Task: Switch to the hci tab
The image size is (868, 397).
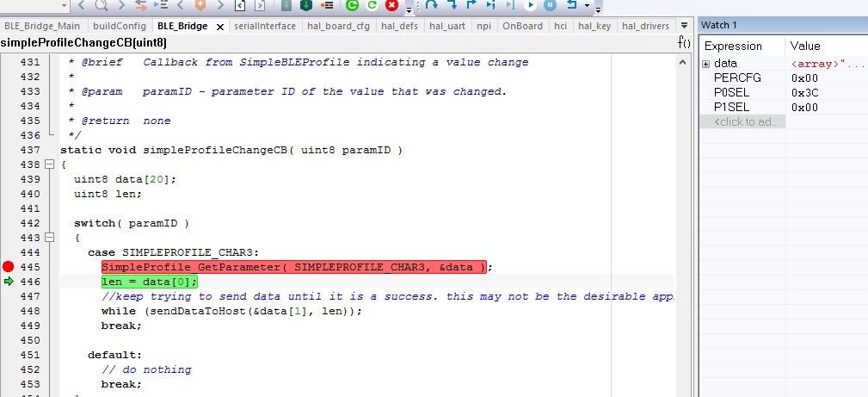Action: [560, 26]
